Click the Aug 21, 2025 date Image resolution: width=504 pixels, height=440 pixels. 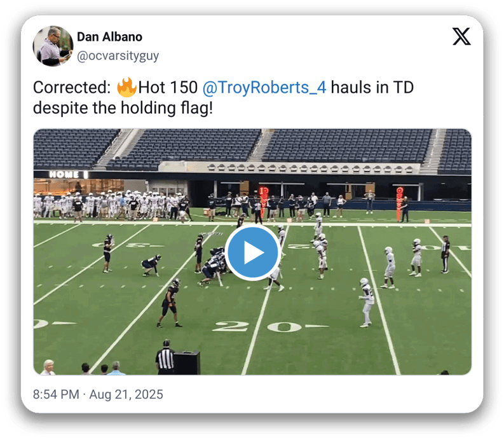(x=126, y=394)
